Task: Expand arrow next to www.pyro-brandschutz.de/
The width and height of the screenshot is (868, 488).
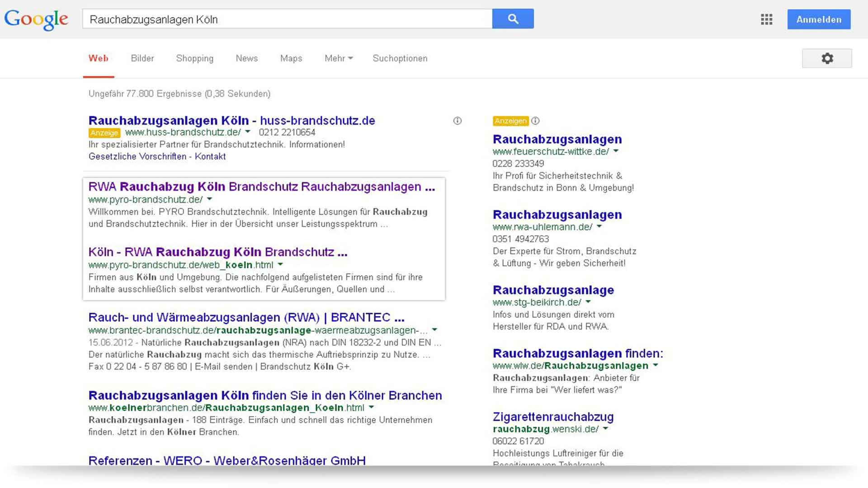Action: point(209,199)
